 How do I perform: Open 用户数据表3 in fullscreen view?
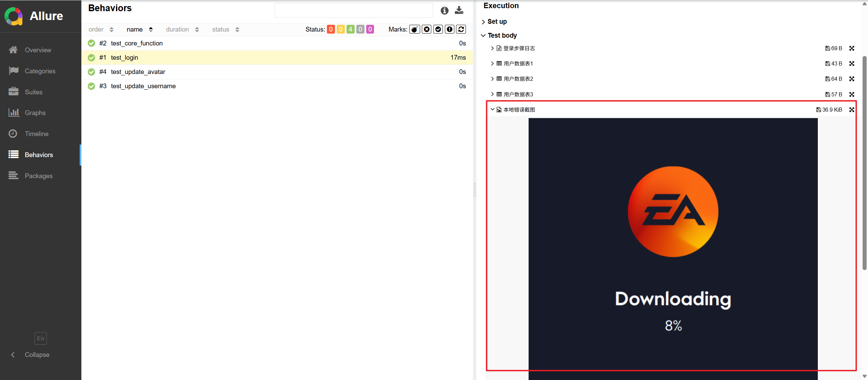[x=852, y=94]
